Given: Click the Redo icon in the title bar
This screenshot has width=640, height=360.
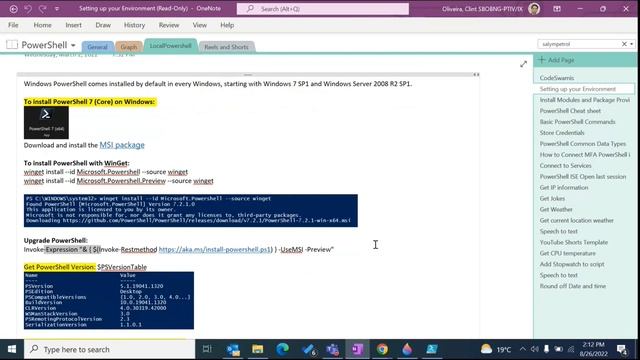Looking at the screenshot, I should 42,9.
